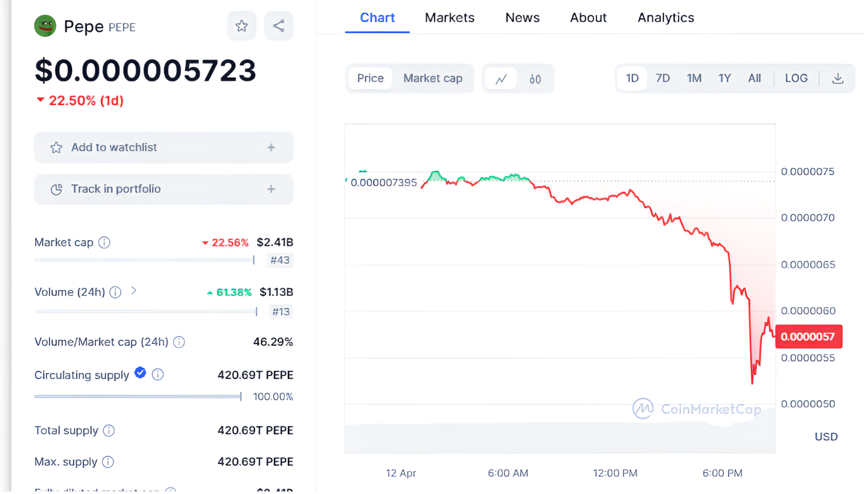Select the Price chart toggle
Screen dimensions: 868x494
(x=370, y=78)
